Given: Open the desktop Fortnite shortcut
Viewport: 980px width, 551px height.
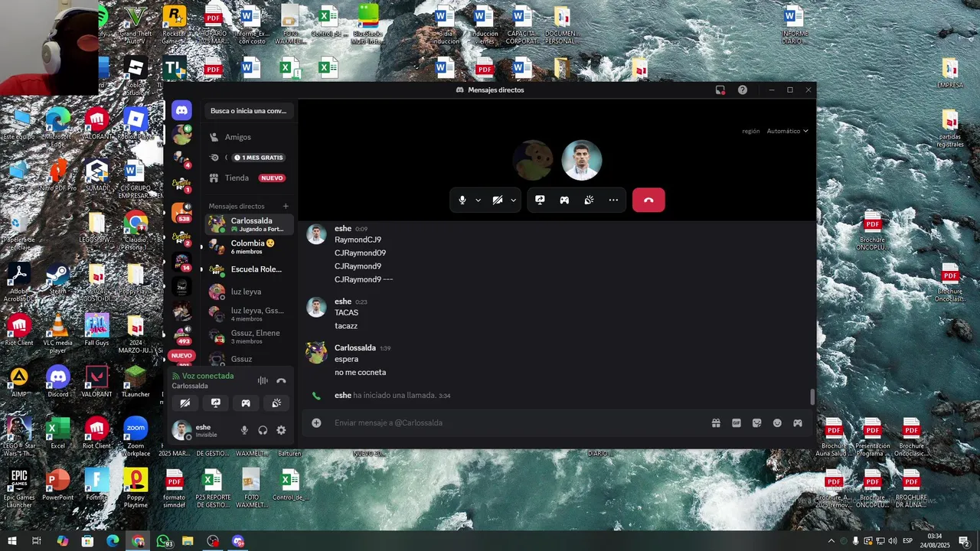Looking at the screenshot, I should (96, 484).
